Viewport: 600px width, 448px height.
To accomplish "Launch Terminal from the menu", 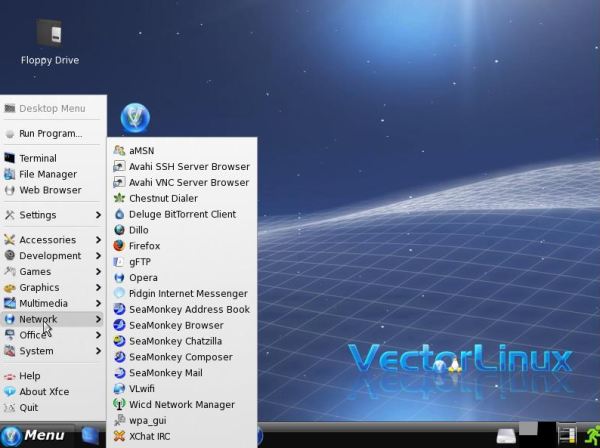I will pyautogui.click(x=53, y=158).
